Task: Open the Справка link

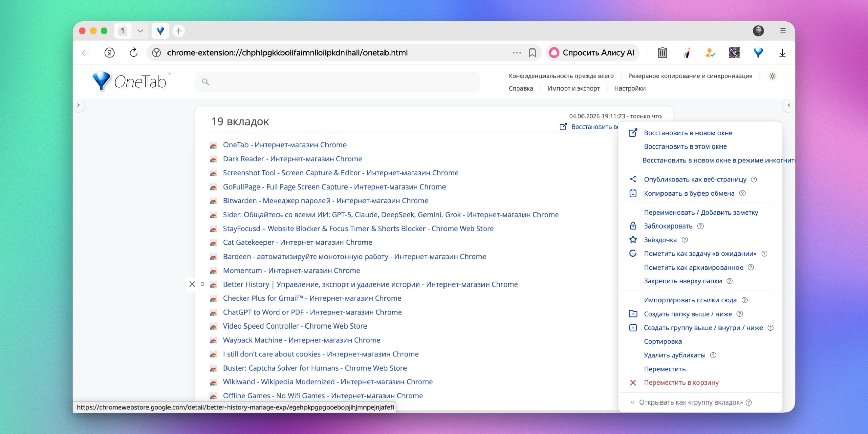Action: click(520, 88)
